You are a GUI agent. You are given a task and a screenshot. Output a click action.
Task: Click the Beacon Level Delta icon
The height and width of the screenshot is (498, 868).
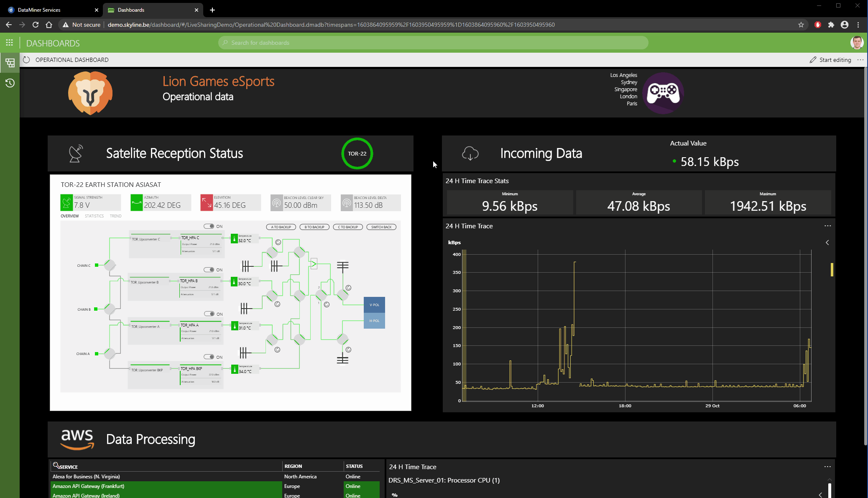[x=347, y=202]
